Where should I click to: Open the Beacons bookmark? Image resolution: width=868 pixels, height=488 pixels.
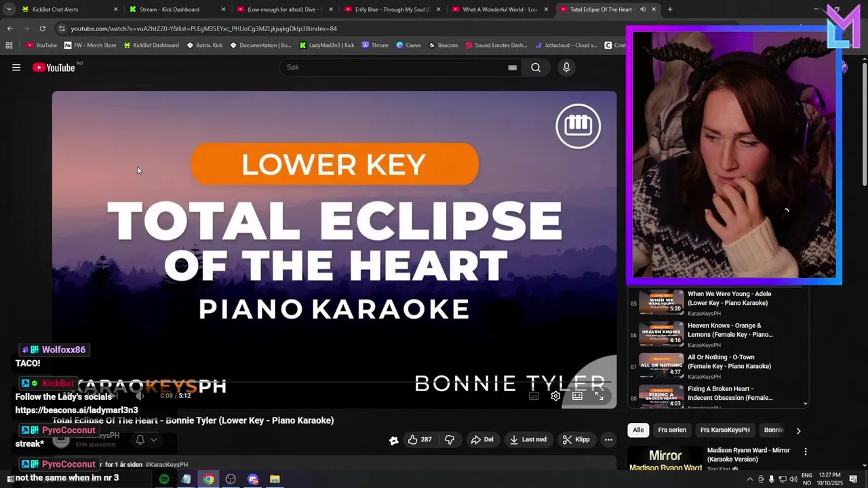pos(443,45)
